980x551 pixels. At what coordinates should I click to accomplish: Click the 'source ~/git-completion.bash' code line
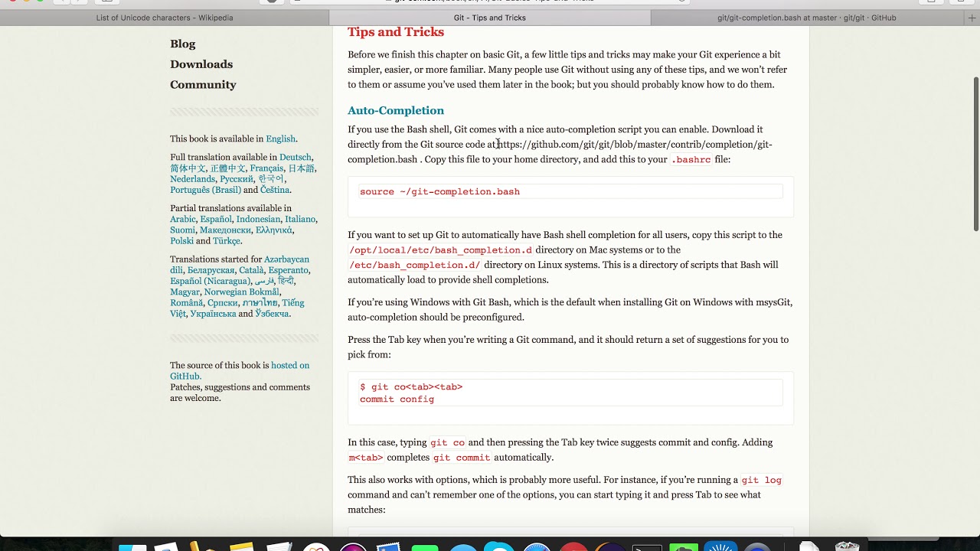click(x=439, y=191)
